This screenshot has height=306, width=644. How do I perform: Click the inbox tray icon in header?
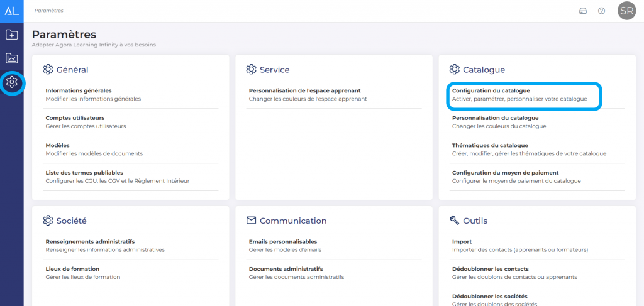pyautogui.click(x=582, y=11)
